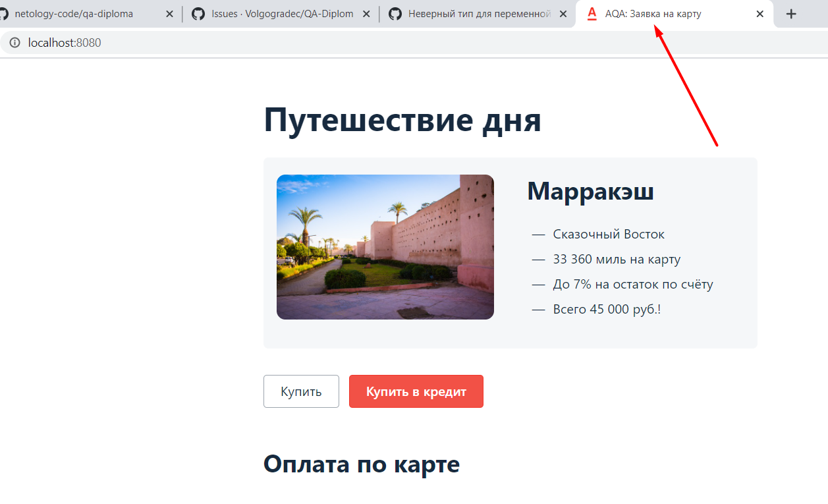
Task: Click the GitHub favicon on Issues tab
Action: point(198,14)
